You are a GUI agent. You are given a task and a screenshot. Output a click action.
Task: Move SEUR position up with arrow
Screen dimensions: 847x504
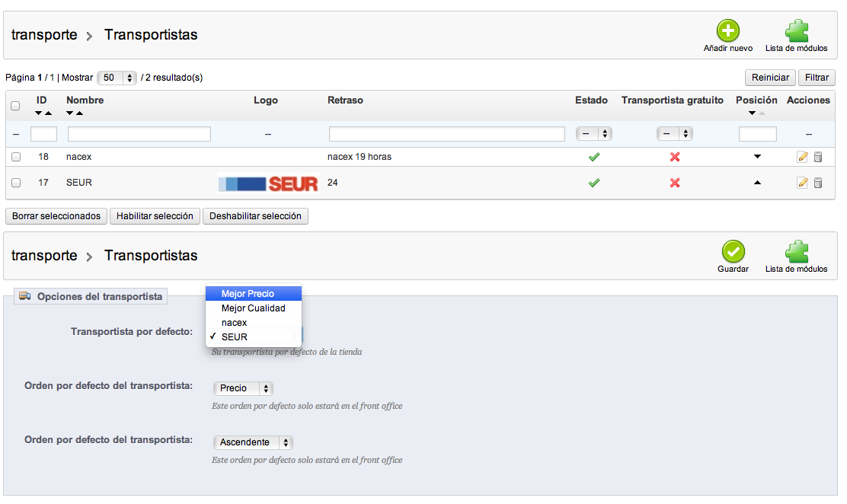coord(757,183)
